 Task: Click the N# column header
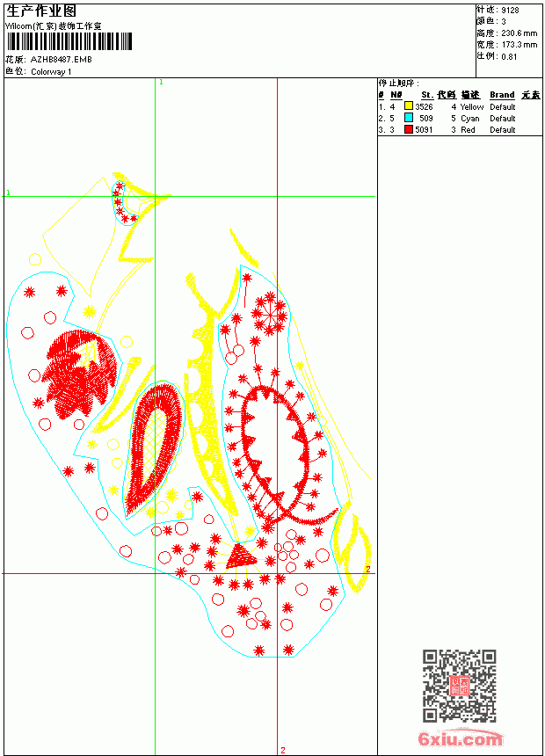pyautogui.click(x=396, y=95)
